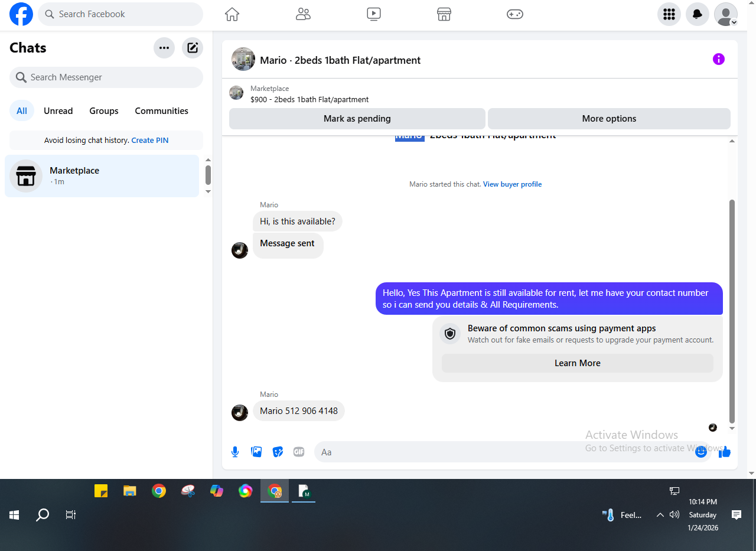Attach a photo with the image icon
The height and width of the screenshot is (551, 756).
point(256,452)
